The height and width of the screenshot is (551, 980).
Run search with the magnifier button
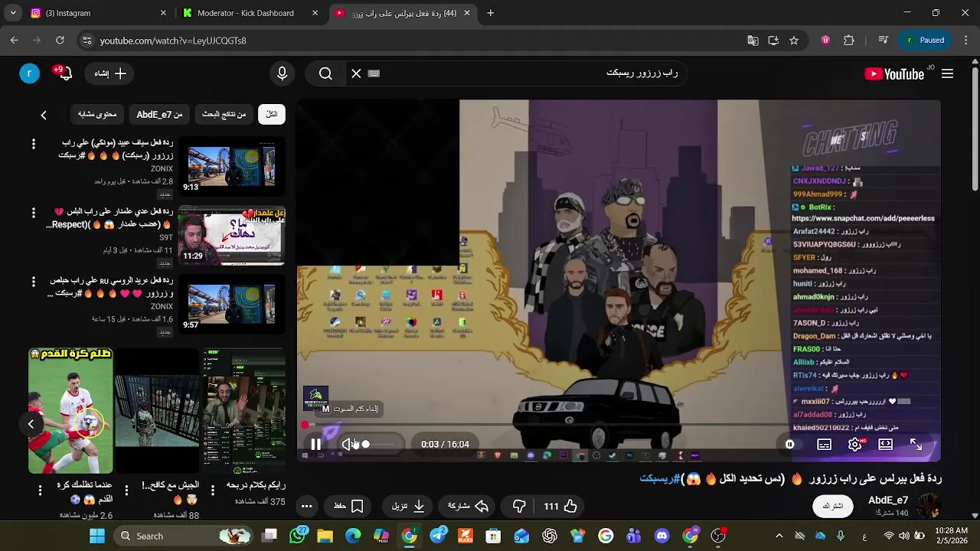[x=325, y=73]
